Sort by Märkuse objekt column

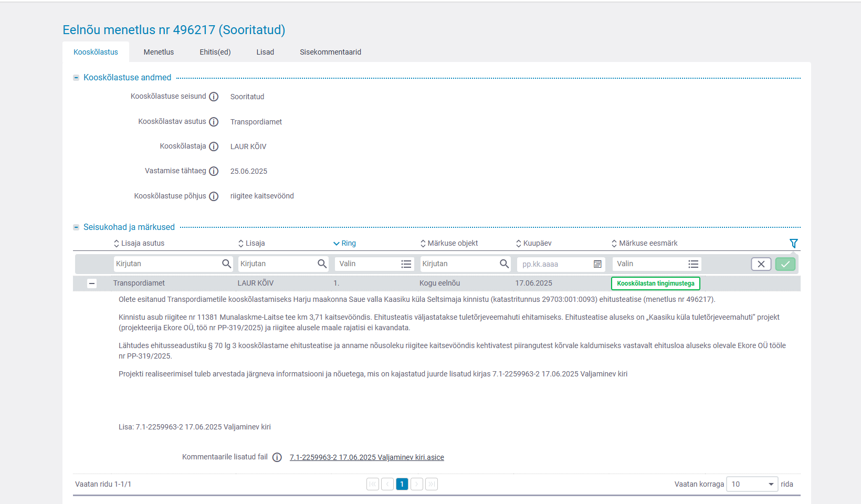(x=449, y=243)
